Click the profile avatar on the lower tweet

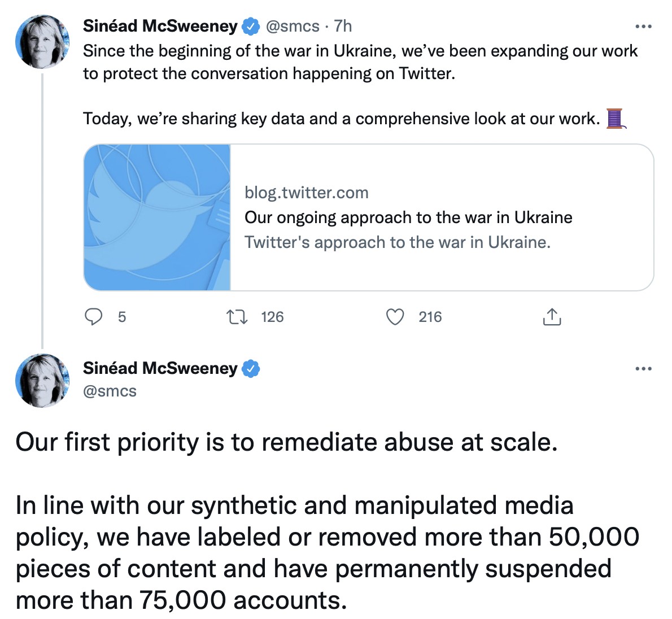pyautogui.click(x=42, y=380)
